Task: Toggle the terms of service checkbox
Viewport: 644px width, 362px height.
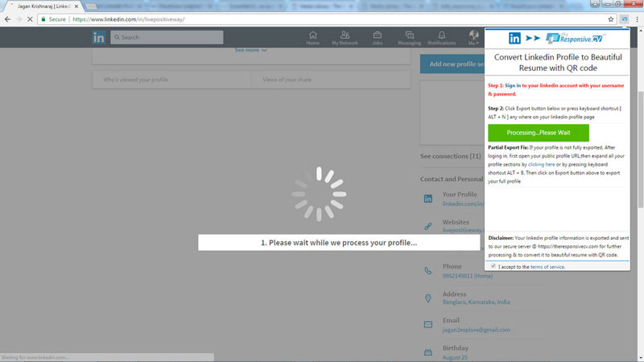Action: [x=493, y=266]
